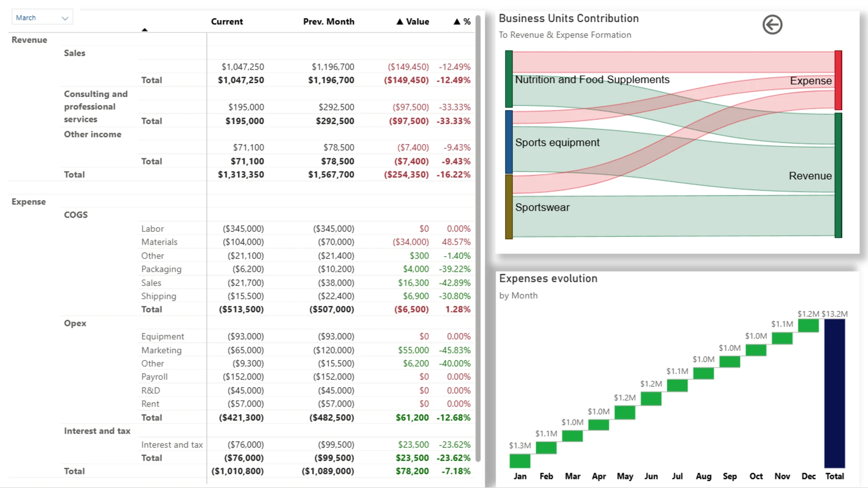Screen dimensions: 868x488
Task: Click the Jan waterfall bar
Action: [520, 461]
